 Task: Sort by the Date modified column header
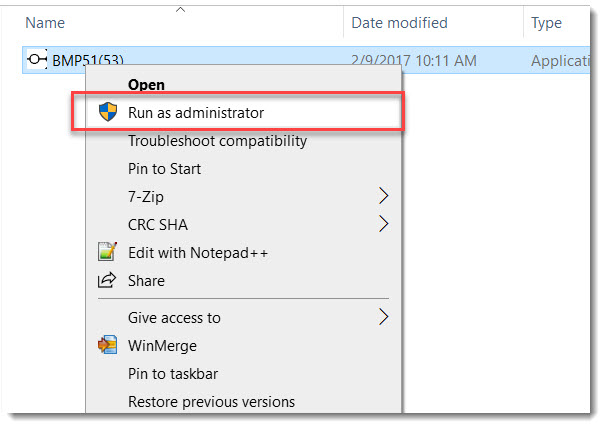[399, 23]
